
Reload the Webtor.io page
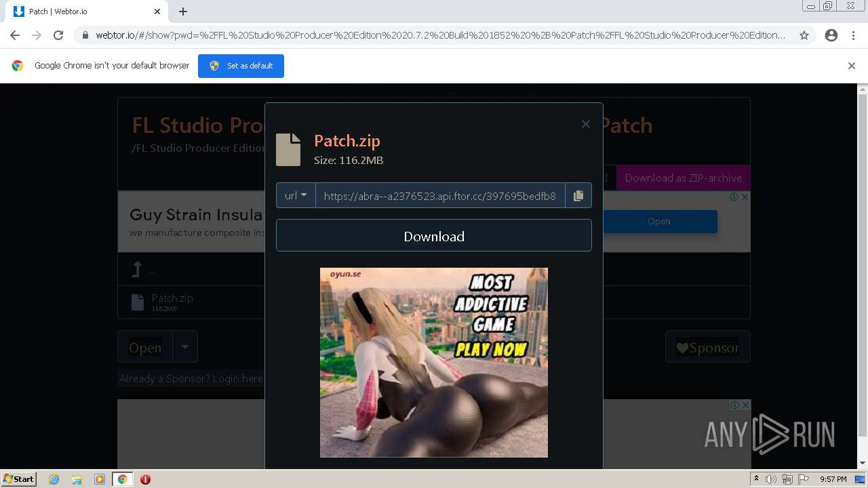point(58,35)
